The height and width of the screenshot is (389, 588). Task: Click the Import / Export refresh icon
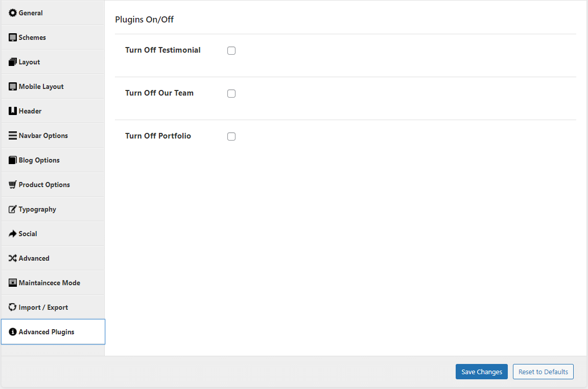coord(13,307)
